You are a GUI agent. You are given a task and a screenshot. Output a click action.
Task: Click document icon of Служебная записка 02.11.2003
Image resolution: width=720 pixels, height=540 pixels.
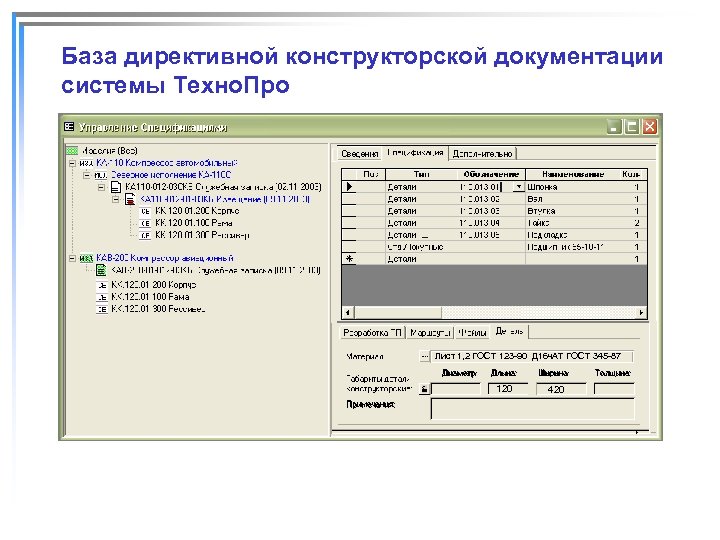[116, 187]
